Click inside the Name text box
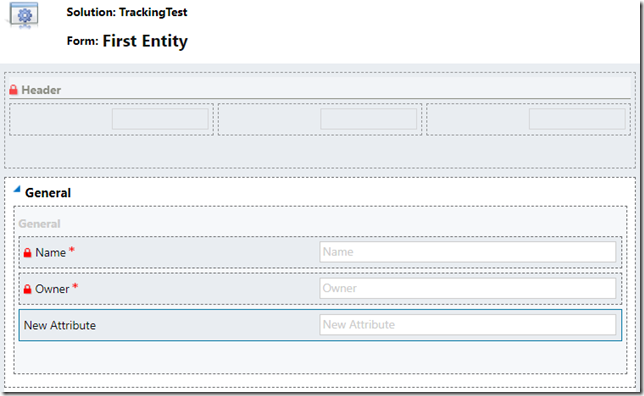The width and height of the screenshot is (644, 396). click(x=468, y=252)
